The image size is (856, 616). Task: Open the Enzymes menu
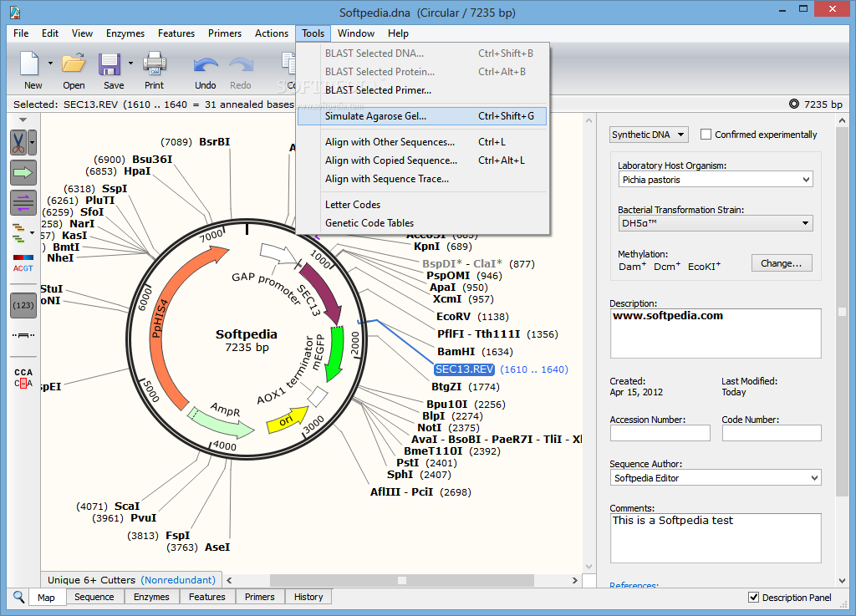[125, 33]
